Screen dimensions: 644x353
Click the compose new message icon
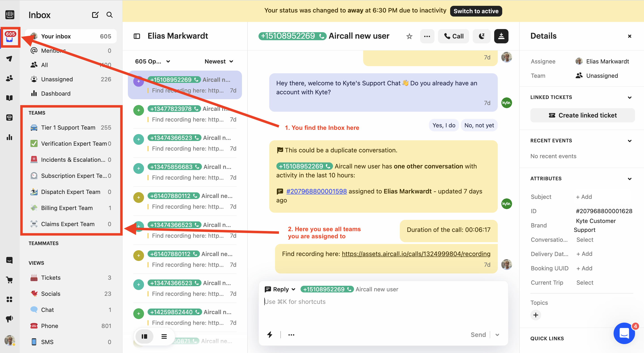pyautogui.click(x=95, y=15)
